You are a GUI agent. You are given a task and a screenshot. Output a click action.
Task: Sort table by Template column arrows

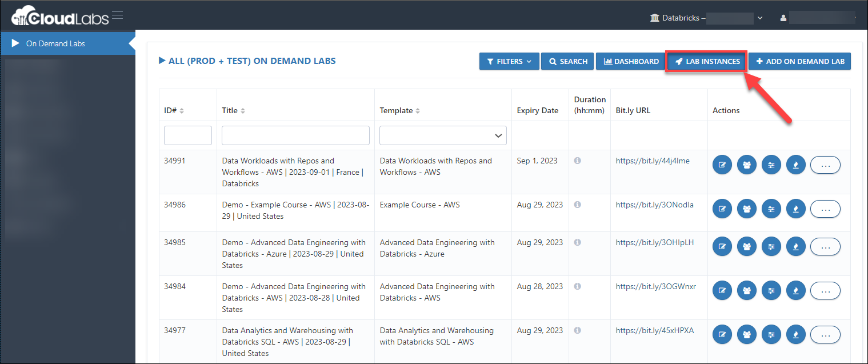click(x=418, y=111)
